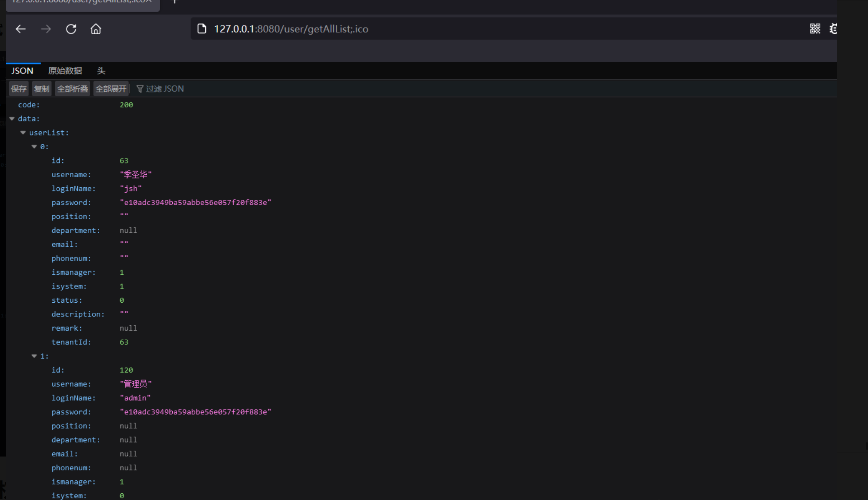Reload the page with the refresh icon
The width and height of the screenshot is (868, 500).
71,29
